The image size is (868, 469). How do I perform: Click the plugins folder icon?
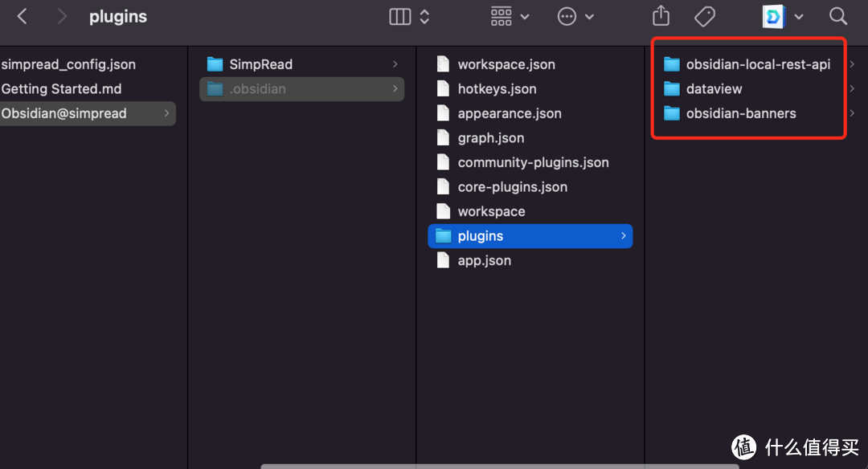(444, 235)
